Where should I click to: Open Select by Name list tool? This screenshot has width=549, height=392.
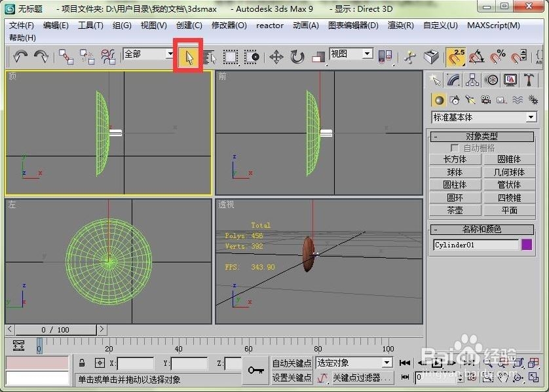pos(210,57)
